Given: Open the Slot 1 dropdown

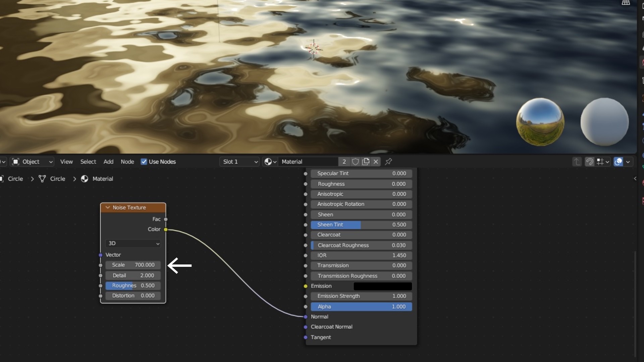Looking at the screenshot, I should pyautogui.click(x=240, y=162).
